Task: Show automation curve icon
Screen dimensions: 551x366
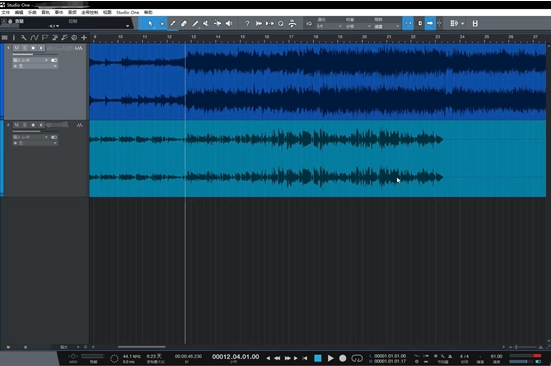Action: (34, 38)
